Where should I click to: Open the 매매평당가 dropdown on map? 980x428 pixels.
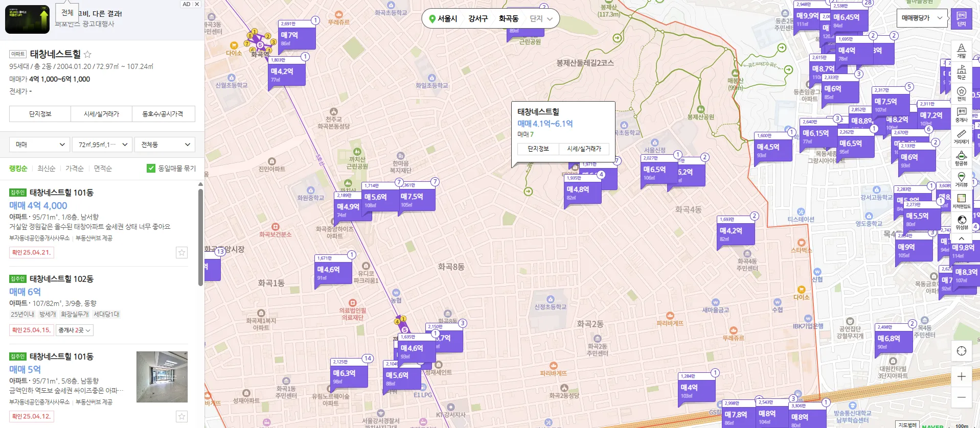point(921,18)
